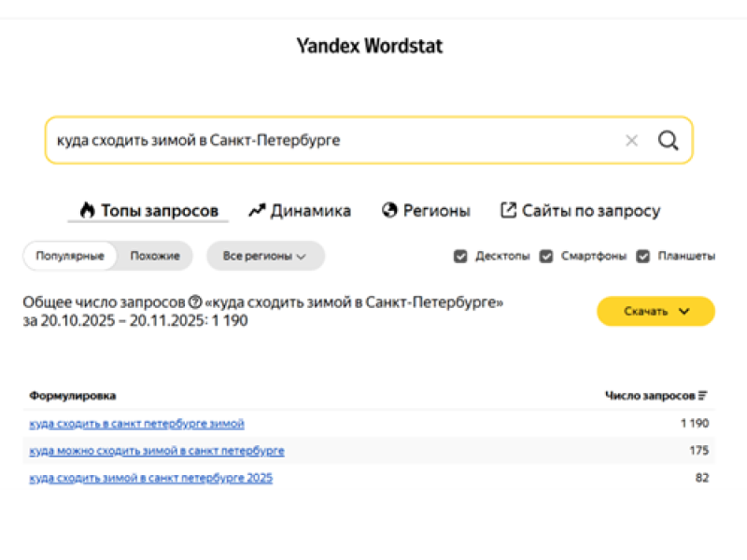Open link куда сходить в санкт петербурге зимой
The width and height of the screenshot is (747, 560).
[x=136, y=423]
